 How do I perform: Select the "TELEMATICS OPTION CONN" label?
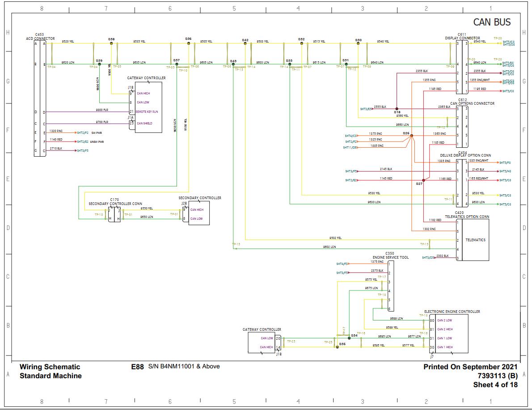[x=467, y=216]
